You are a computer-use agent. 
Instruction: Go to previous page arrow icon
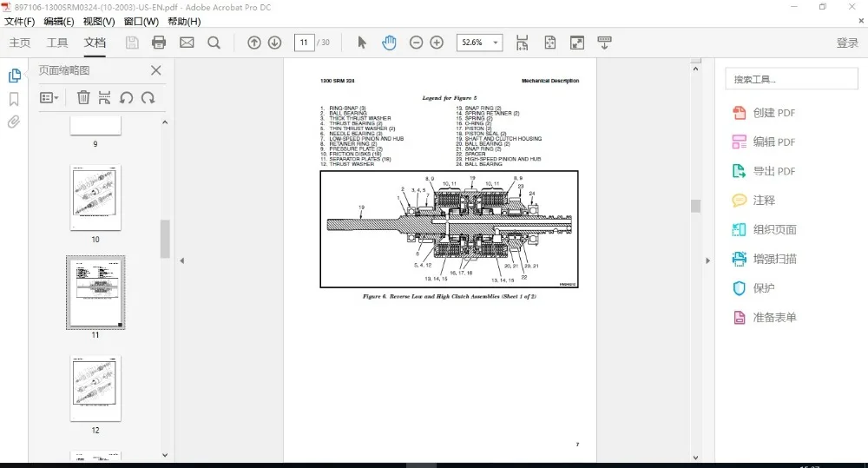(254, 43)
